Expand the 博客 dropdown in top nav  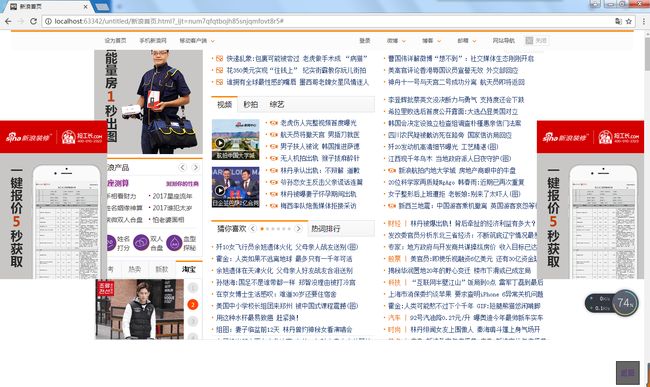(432, 41)
